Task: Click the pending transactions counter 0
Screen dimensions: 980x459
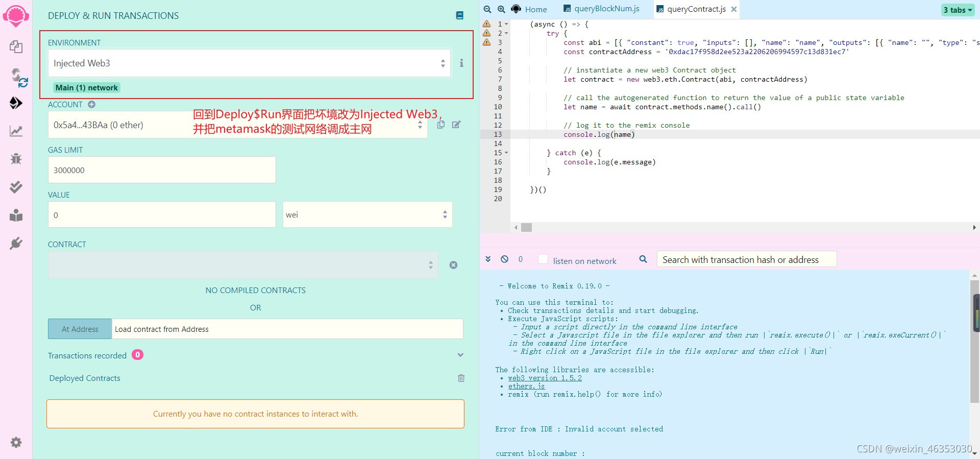Action: pos(521,259)
